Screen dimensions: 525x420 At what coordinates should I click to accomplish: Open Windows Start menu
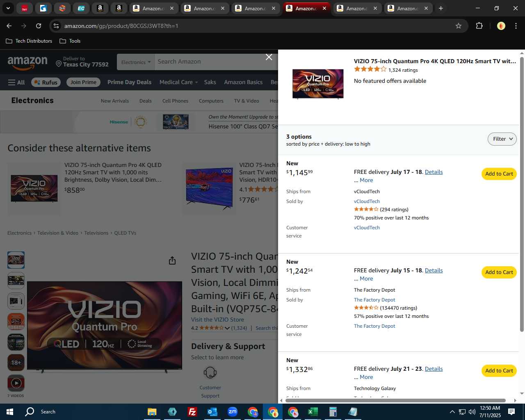tap(10, 412)
